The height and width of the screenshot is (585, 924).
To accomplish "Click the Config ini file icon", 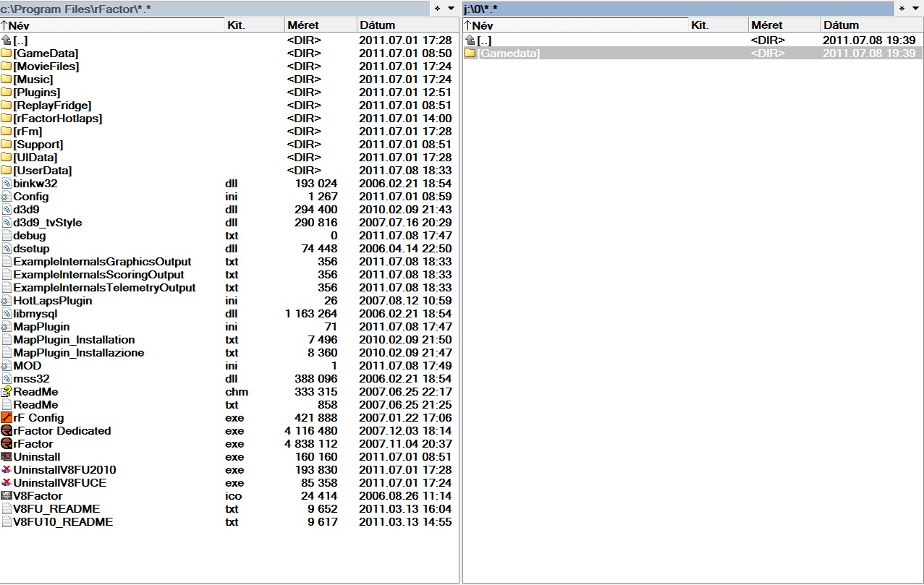I will click(7, 197).
